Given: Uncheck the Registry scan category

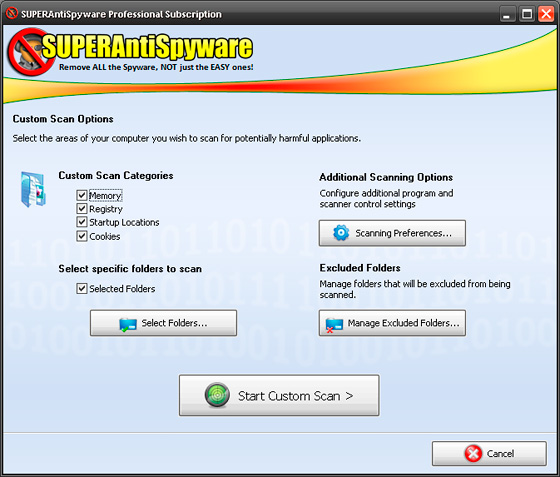Looking at the screenshot, I should 82,209.
